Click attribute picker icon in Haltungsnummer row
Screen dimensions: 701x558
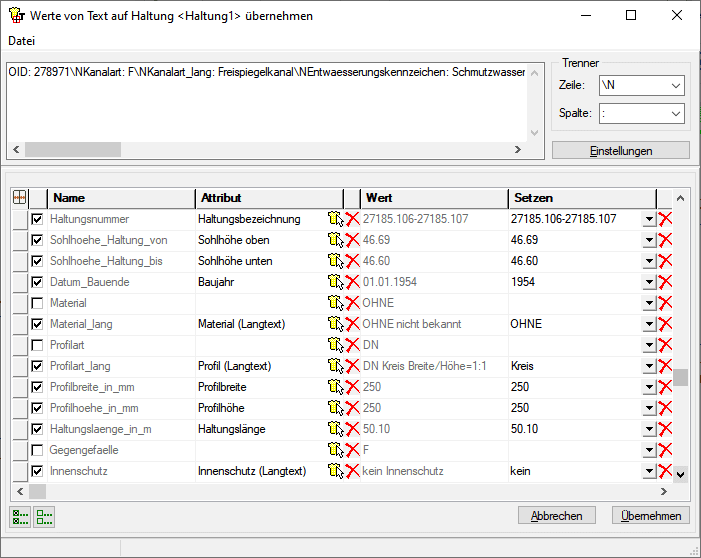[x=335, y=219]
